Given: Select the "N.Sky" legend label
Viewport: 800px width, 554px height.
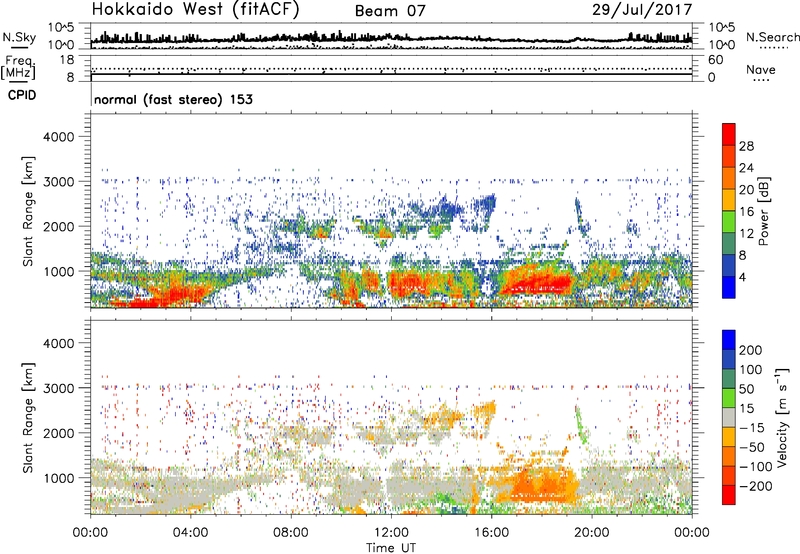Looking at the screenshot, I should click(x=19, y=37).
